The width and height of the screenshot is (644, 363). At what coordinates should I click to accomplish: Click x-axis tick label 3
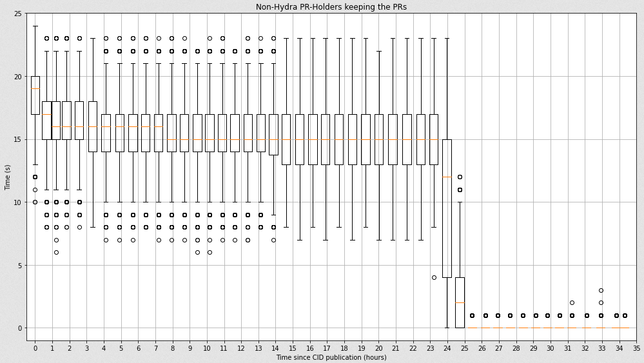(x=86, y=348)
